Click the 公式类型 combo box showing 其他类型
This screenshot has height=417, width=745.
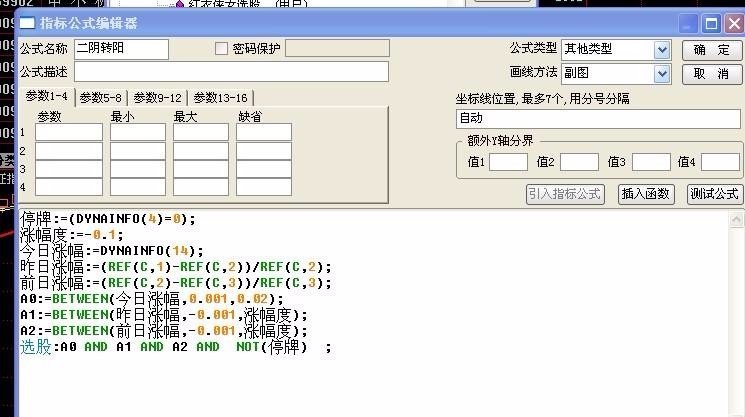(x=616, y=49)
